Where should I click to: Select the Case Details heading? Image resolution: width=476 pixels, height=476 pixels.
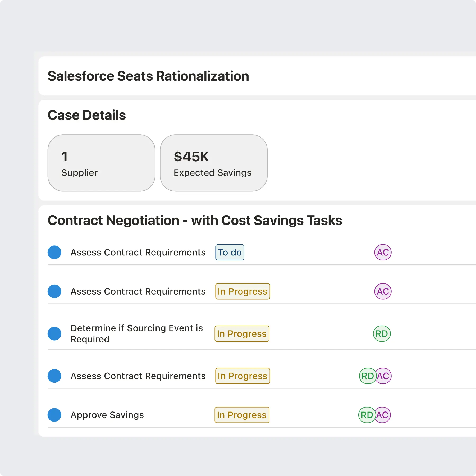87,115
